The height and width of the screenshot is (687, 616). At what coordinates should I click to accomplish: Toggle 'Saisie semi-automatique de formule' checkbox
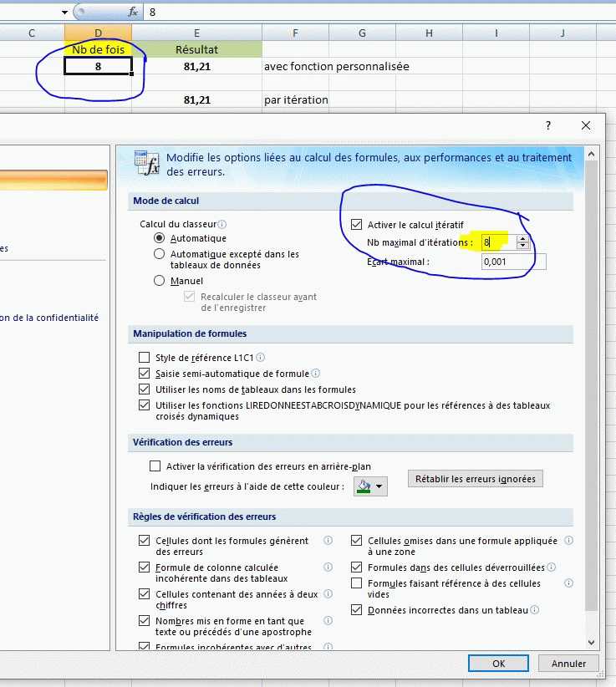tap(144, 374)
